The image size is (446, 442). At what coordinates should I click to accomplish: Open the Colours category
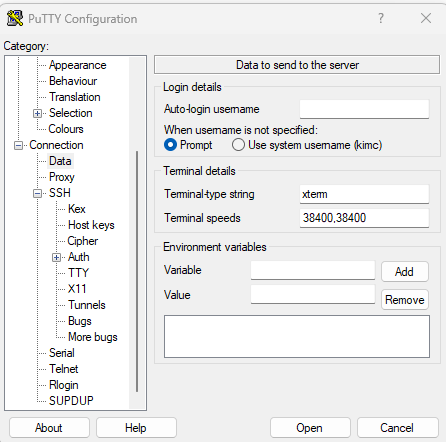66,129
